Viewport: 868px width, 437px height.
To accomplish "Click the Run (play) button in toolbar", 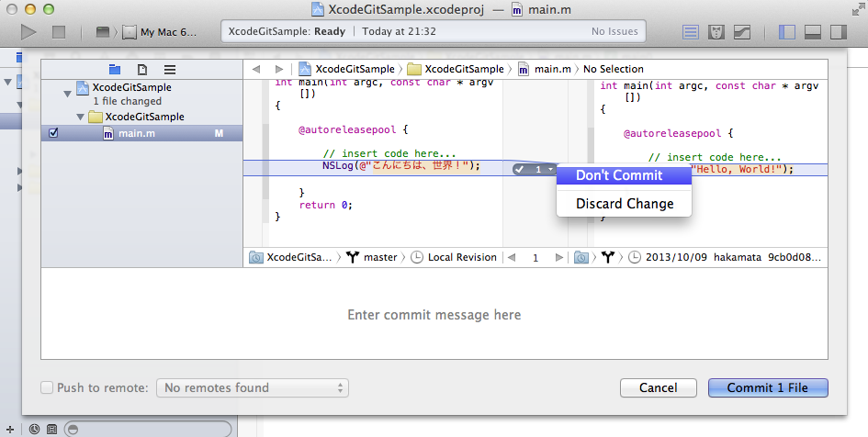I will (x=29, y=32).
